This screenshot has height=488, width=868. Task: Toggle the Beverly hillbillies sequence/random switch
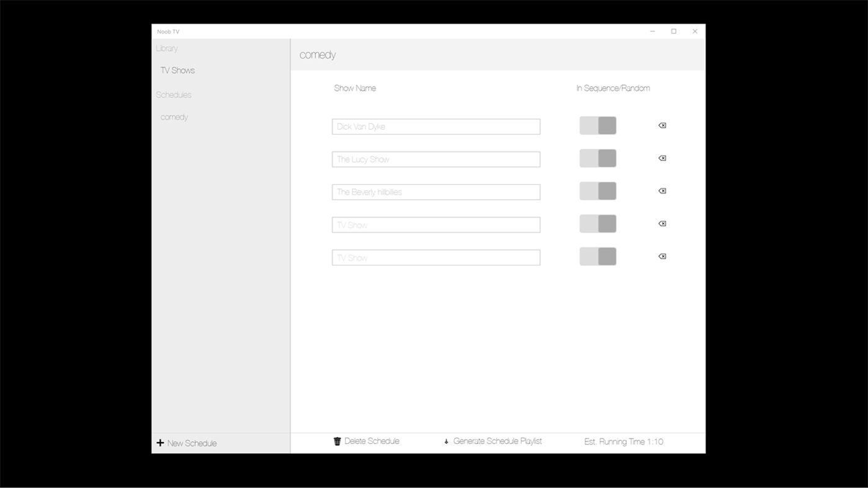pos(597,190)
